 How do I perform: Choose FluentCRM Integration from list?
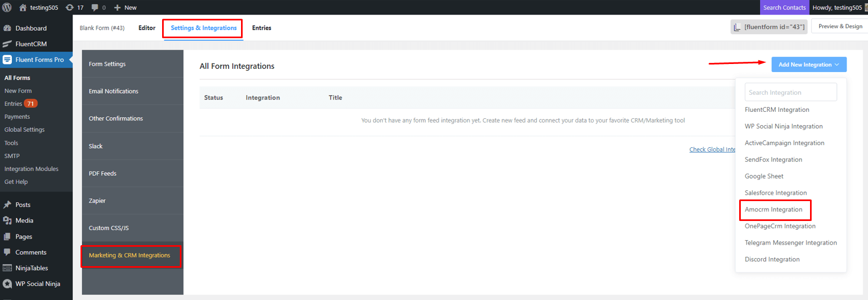777,110
